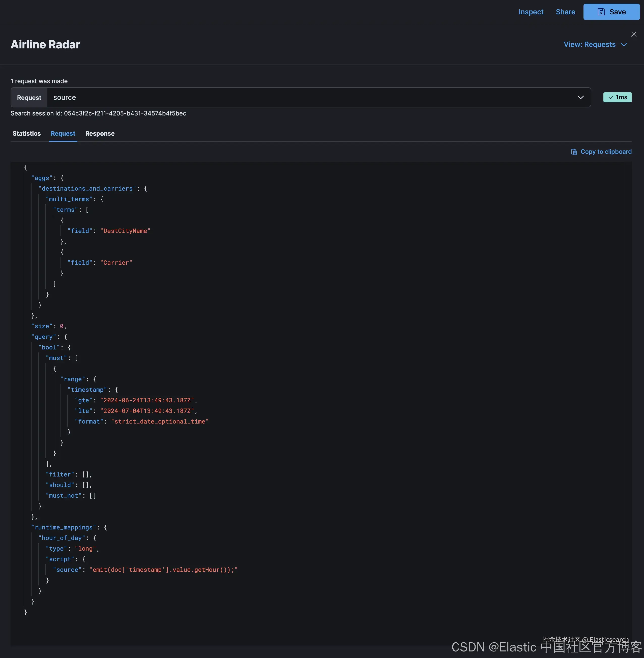Image resolution: width=644 pixels, height=658 pixels.
Task: Switch to the Response tab
Action: pos(100,134)
